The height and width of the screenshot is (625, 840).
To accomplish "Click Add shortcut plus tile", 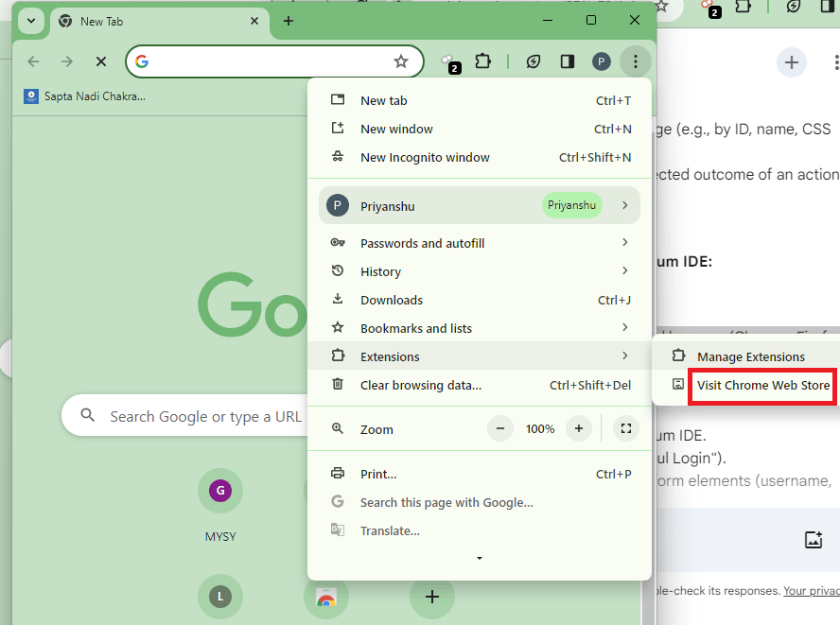I will coord(431,596).
